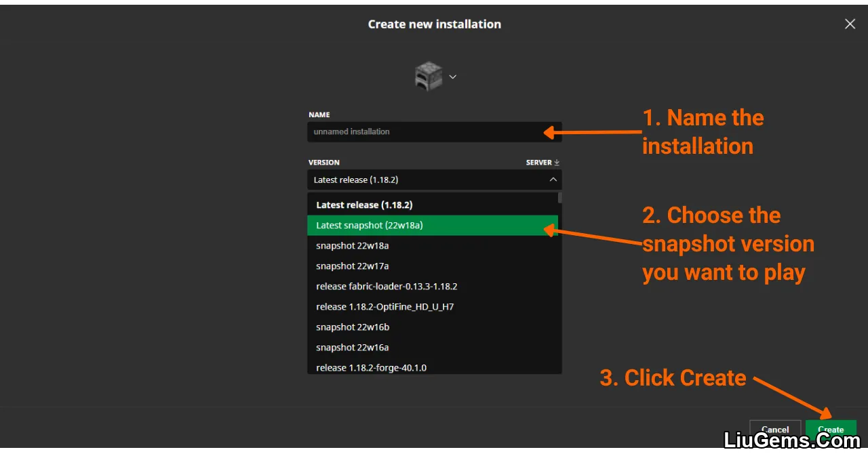Close the Create new installation dialog
Image resolution: width=868 pixels, height=454 pixels.
point(850,24)
